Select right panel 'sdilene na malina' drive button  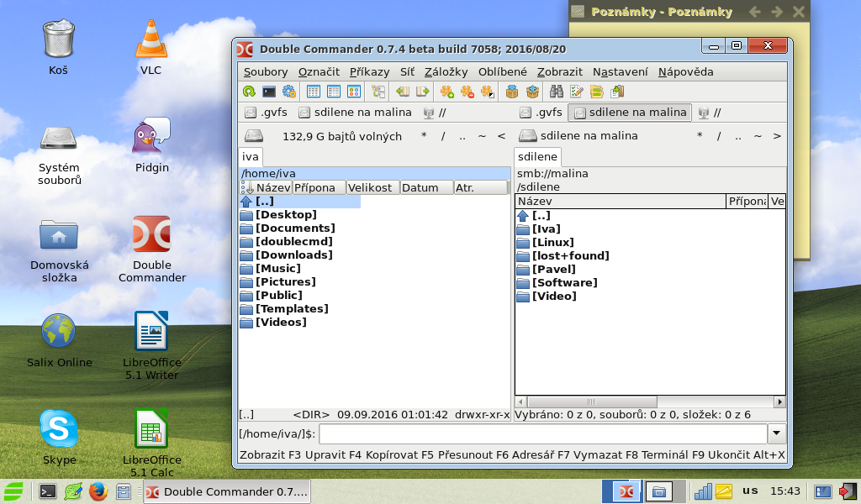629,113
